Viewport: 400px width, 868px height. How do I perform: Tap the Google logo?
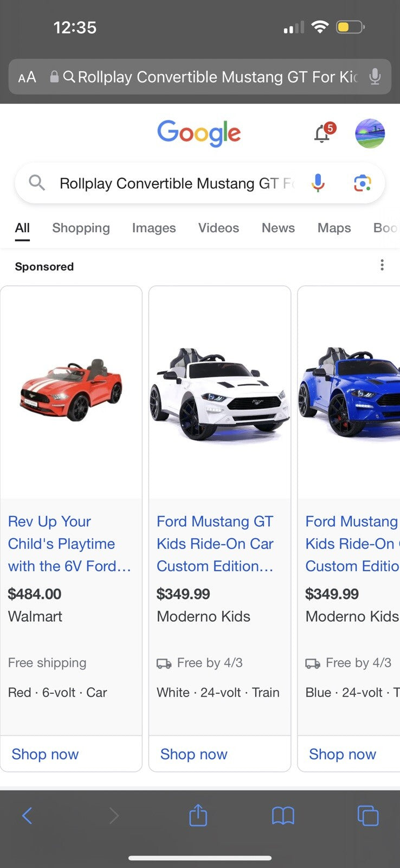coord(199,133)
